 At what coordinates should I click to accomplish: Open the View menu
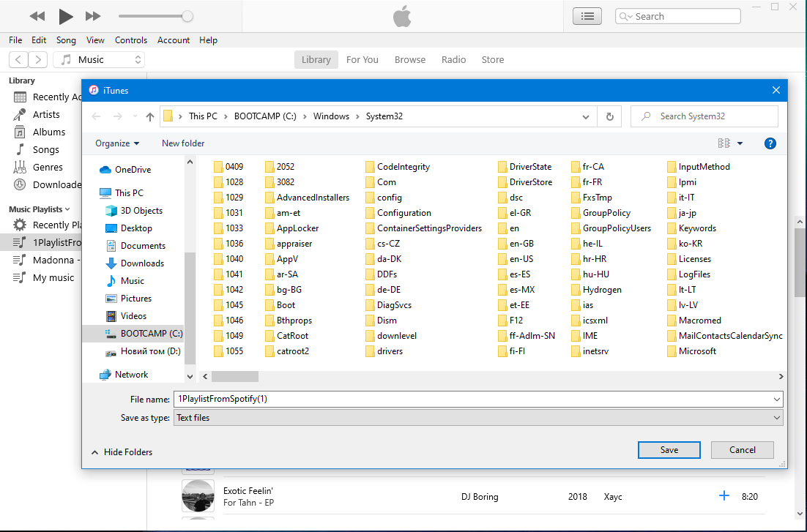(95, 40)
